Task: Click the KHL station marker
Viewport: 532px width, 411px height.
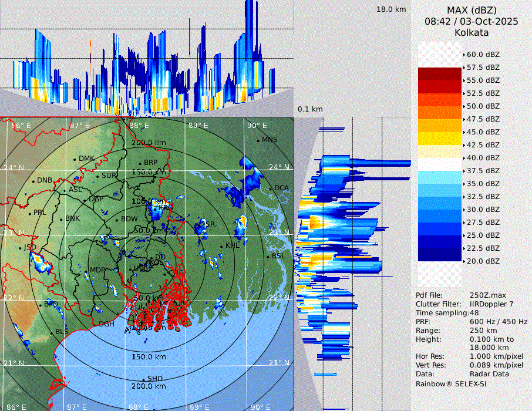Action: pos(221,246)
